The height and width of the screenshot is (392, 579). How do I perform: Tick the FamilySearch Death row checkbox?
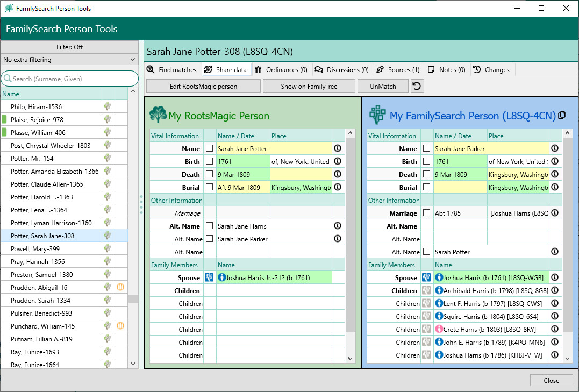tap(427, 174)
